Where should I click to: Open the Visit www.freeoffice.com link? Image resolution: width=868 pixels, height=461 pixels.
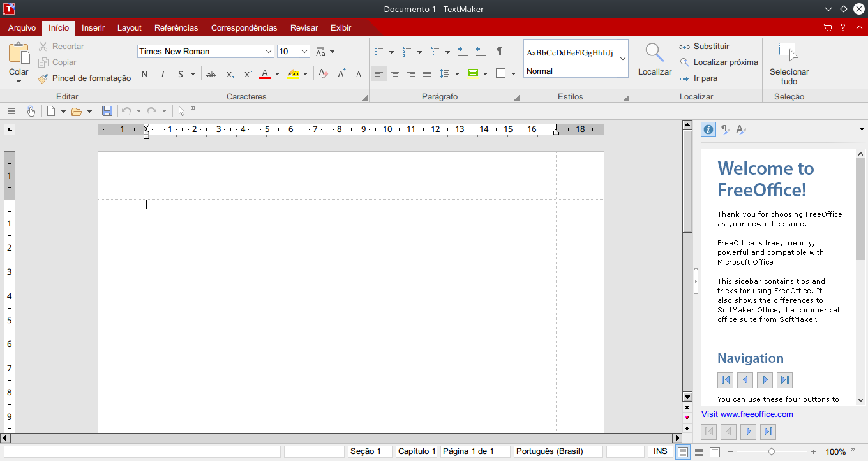[747, 414]
